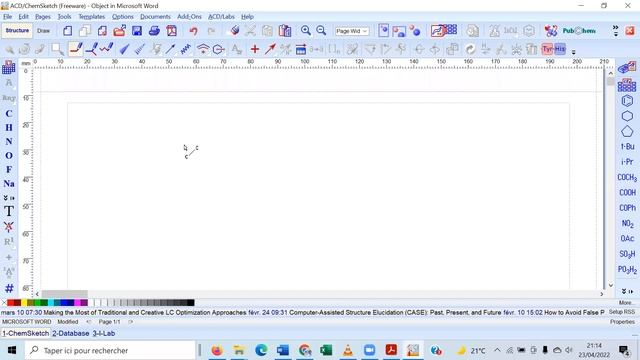
Task: Select the Draw Normal bond tool
Action: (76, 49)
